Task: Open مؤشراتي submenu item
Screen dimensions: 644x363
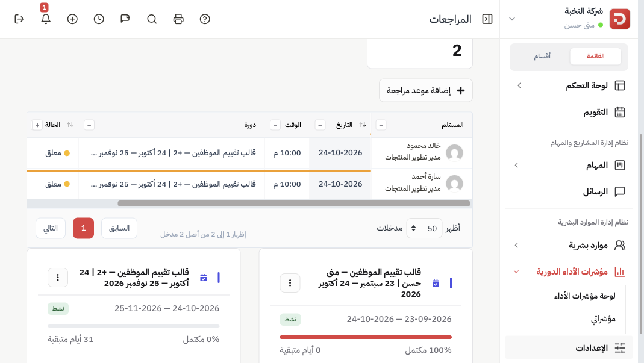Action: tap(603, 318)
